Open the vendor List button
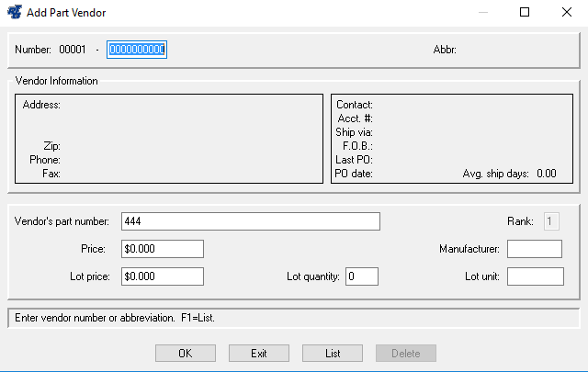Screen dimensions: 588x372 coord(333,354)
